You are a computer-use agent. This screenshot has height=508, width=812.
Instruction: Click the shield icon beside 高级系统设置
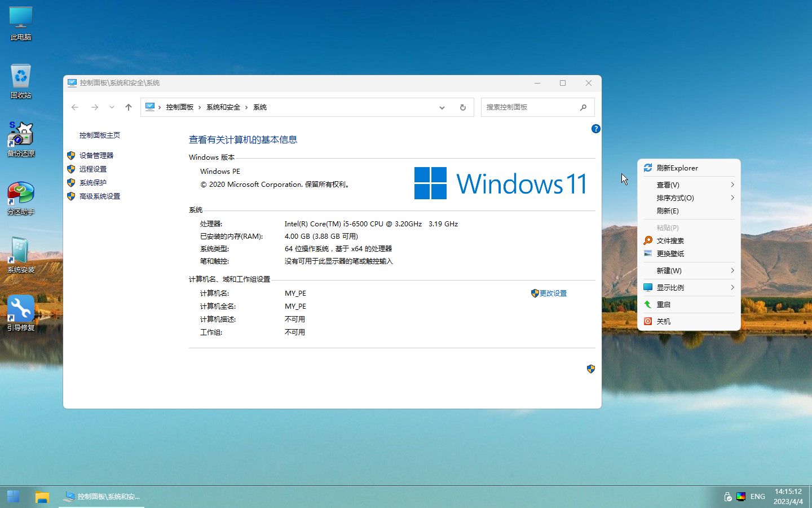point(71,196)
